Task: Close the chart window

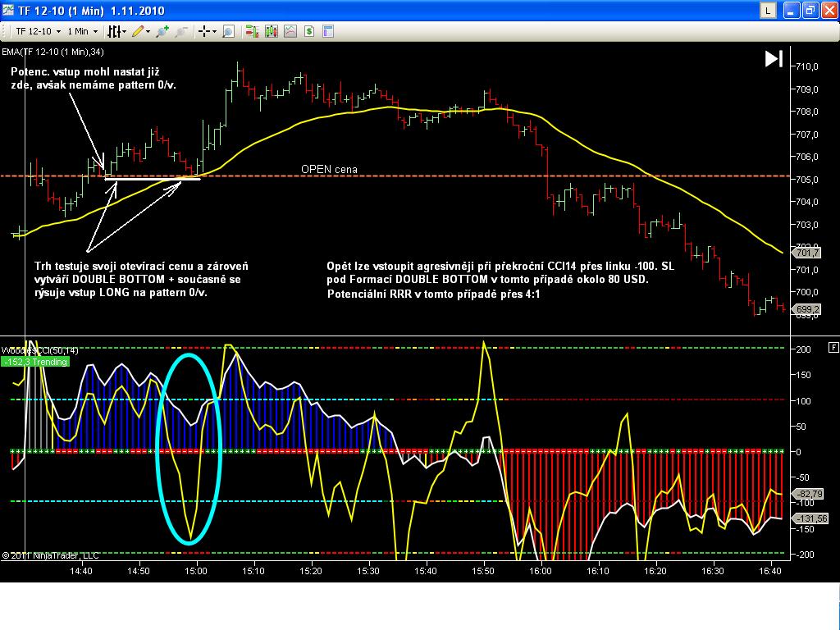Action: tap(829, 10)
